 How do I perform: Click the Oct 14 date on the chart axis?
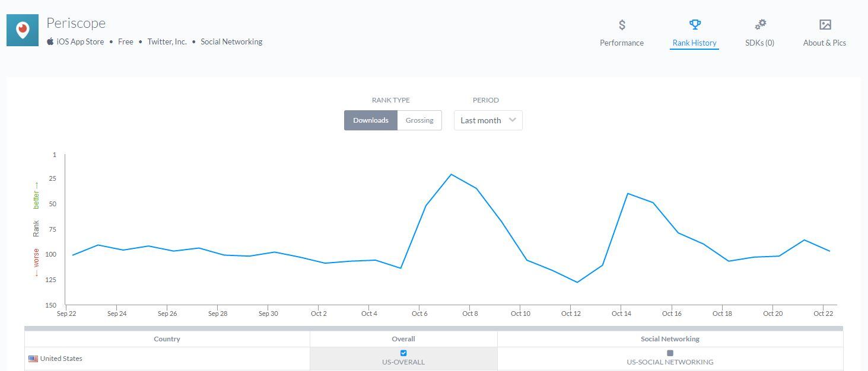[x=621, y=314]
